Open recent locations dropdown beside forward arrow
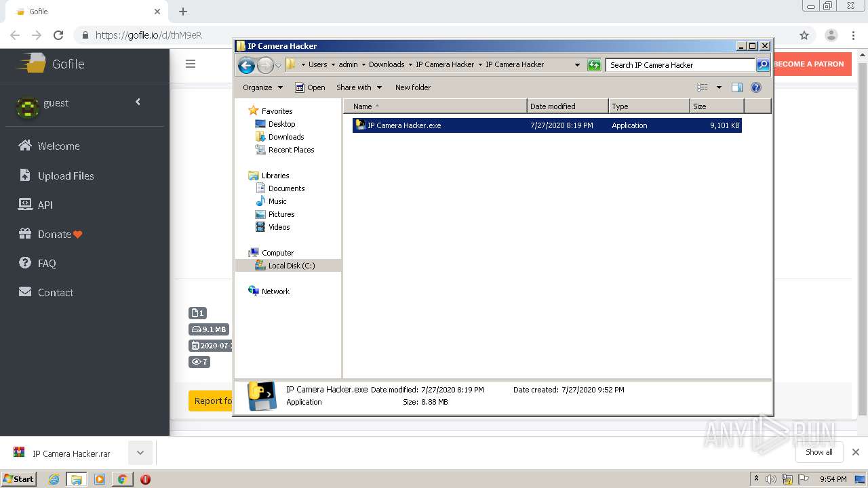The image size is (868, 488). (278, 66)
